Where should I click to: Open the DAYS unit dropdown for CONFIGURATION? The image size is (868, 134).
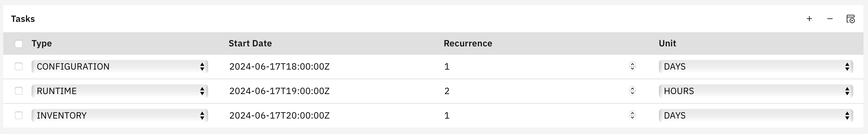(x=756, y=67)
